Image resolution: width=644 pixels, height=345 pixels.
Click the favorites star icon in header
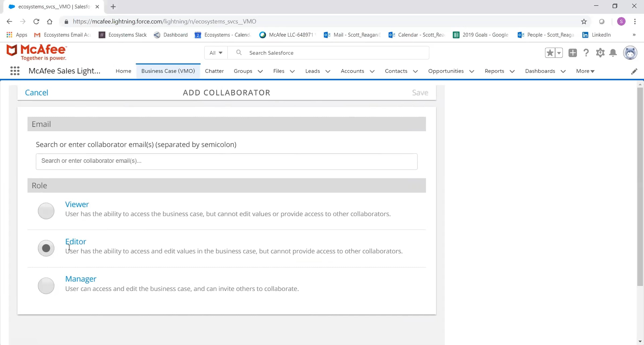[550, 53]
